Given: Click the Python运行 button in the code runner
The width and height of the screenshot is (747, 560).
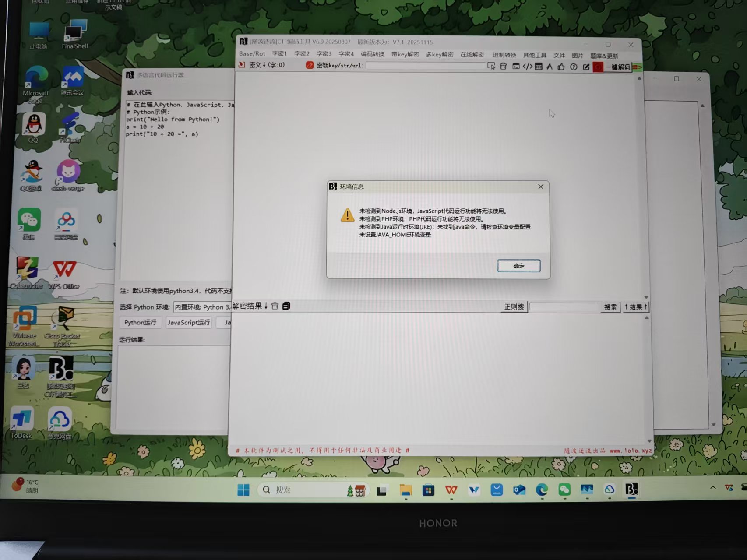Looking at the screenshot, I should pos(140,322).
